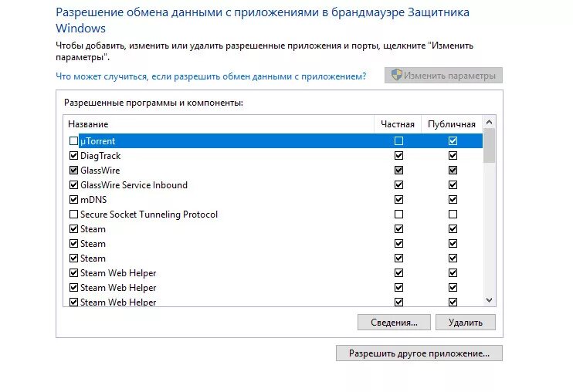Open link about risks of allowing app
The height and width of the screenshot is (392, 573).
point(211,76)
